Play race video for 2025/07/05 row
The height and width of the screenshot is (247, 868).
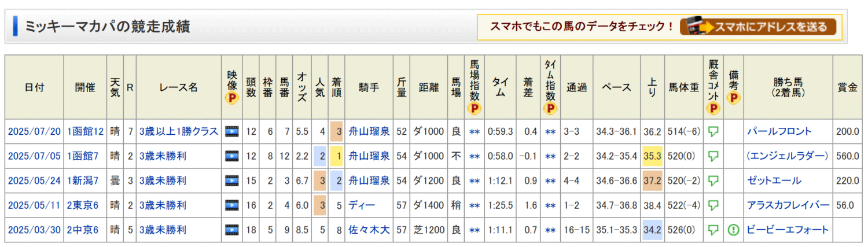(232, 156)
